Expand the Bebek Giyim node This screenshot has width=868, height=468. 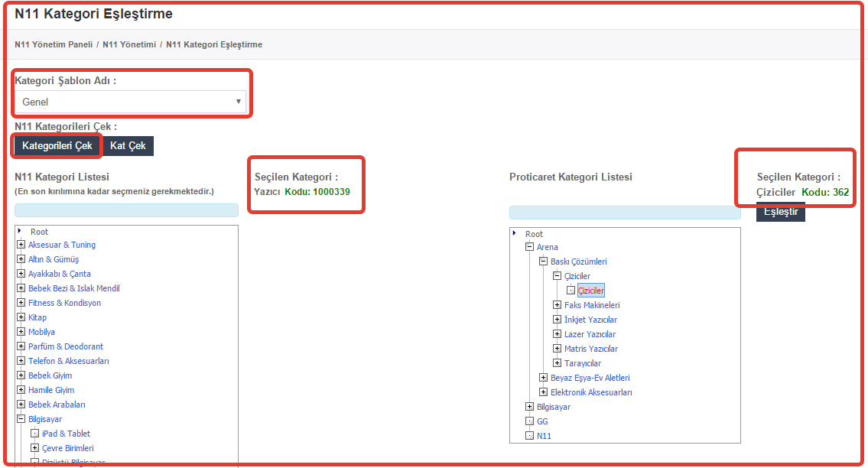(x=21, y=375)
